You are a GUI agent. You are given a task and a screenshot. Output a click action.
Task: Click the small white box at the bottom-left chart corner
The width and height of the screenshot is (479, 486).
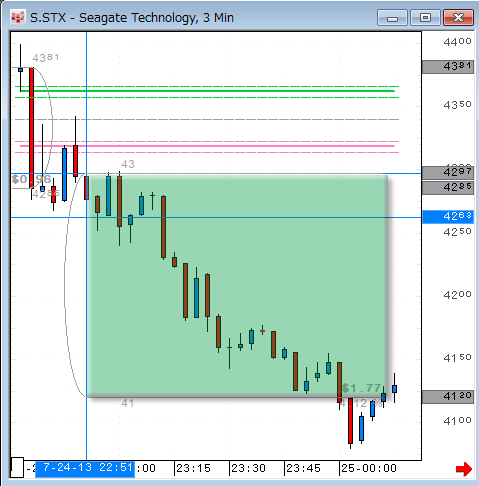coord(17,467)
